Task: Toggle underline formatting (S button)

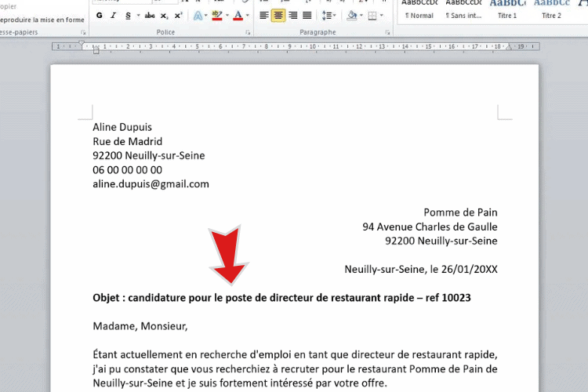Action: 129,16
